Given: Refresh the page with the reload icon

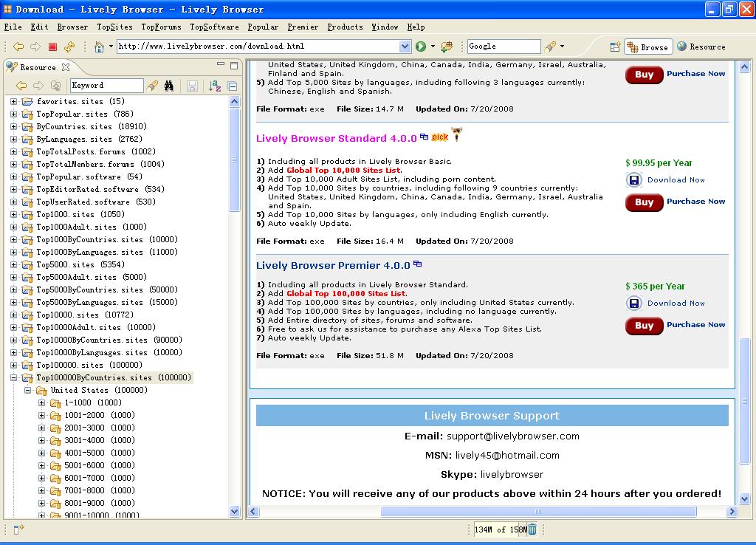Looking at the screenshot, I should (x=69, y=47).
